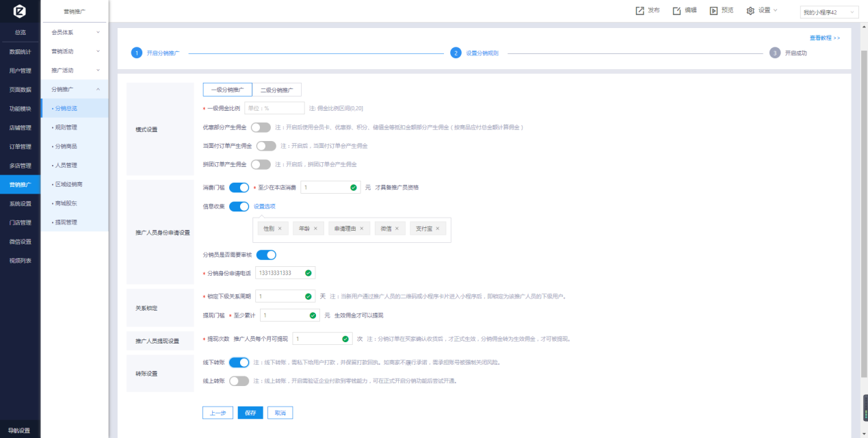Click the 编辑 edit icon

click(676, 11)
